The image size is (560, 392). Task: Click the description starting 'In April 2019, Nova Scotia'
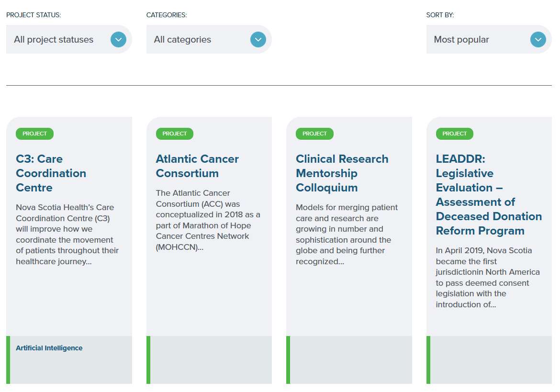(x=488, y=278)
